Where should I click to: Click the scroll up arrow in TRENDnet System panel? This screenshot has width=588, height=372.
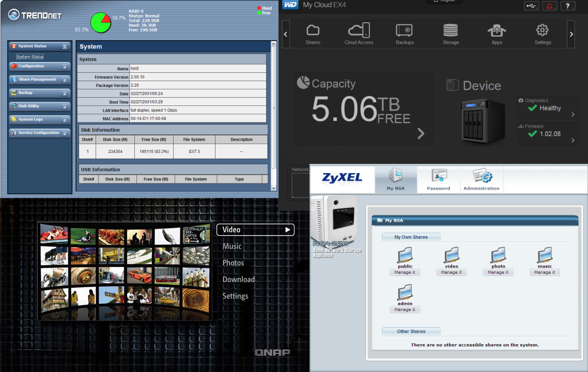tap(273, 44)
